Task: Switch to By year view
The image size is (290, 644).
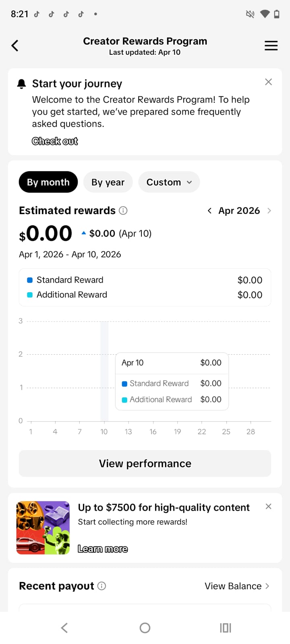Action: [x=108, y=182]
